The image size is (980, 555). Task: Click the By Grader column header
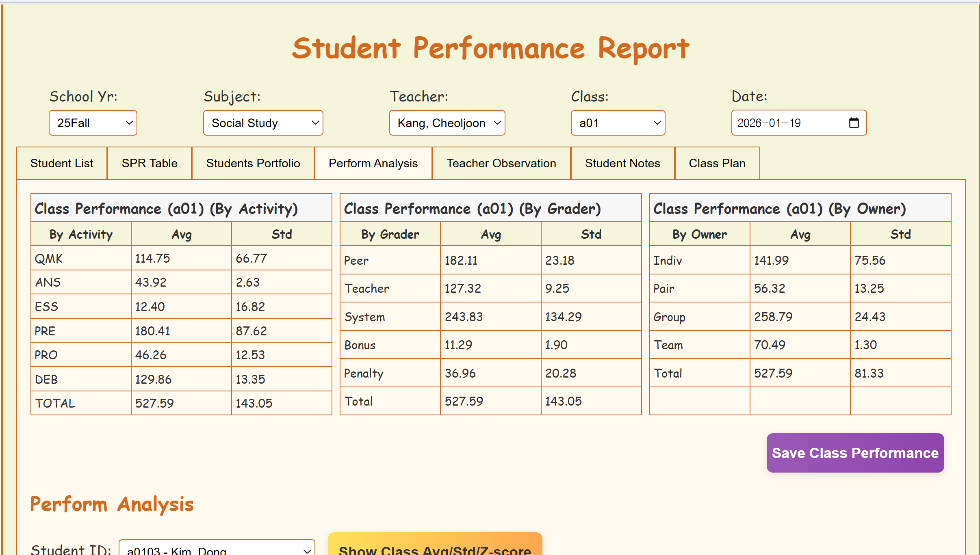390,234
